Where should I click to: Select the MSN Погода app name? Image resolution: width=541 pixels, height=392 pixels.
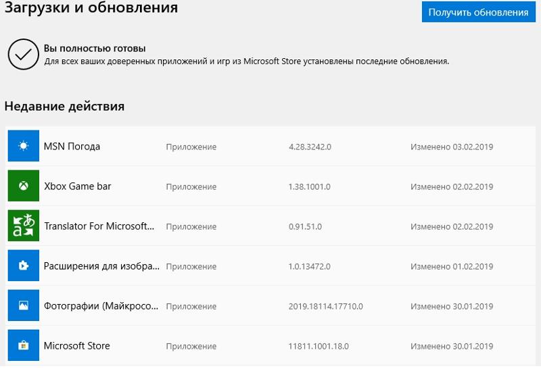pyautogui.click(x=72, y=147)
